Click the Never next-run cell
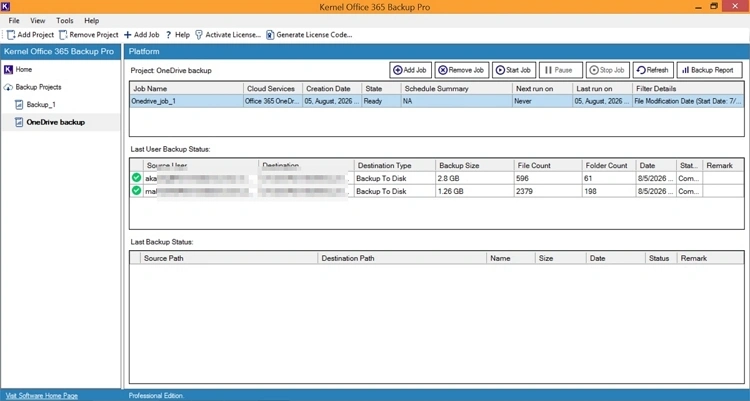 542,101
